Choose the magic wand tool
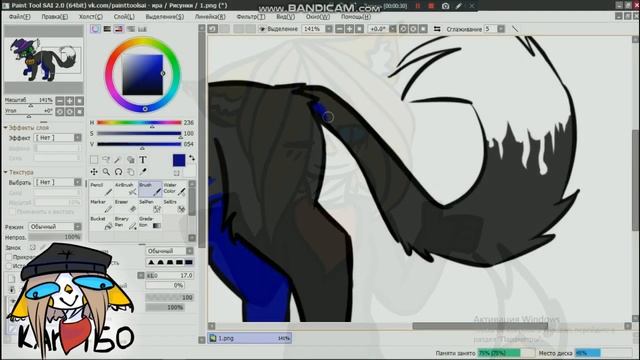The width and height of the screenshot is (640, 360). coord(118,160)
